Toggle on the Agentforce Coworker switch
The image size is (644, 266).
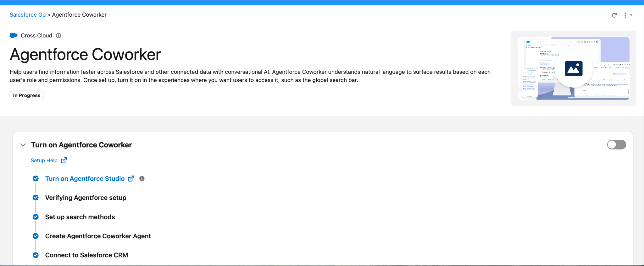pos(617,145)
